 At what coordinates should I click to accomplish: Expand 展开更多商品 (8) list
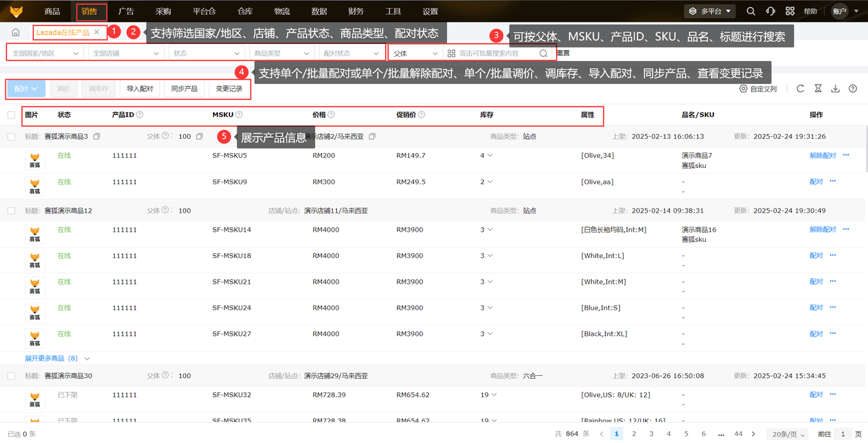[57, 358]
